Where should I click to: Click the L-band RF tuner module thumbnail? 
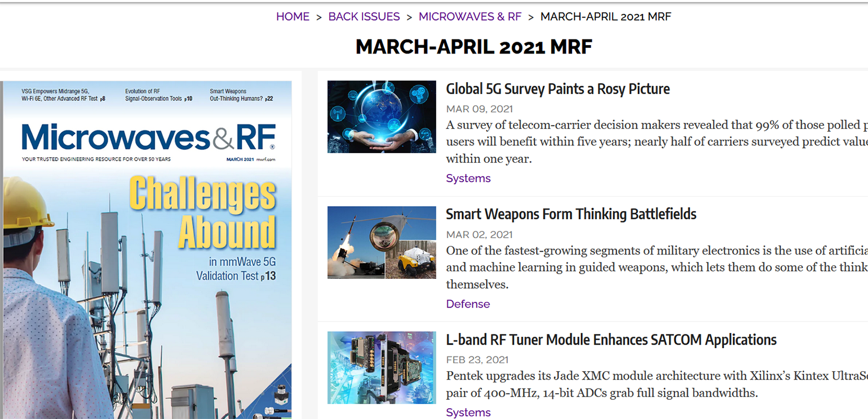pyautogui.click(x=382, y=367)
